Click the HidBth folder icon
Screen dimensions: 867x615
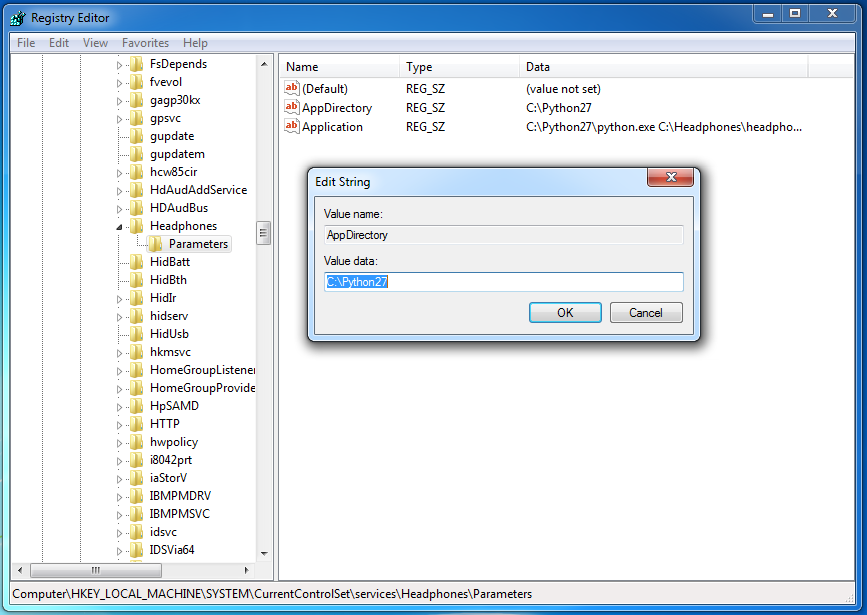click(x=137, y=280)
